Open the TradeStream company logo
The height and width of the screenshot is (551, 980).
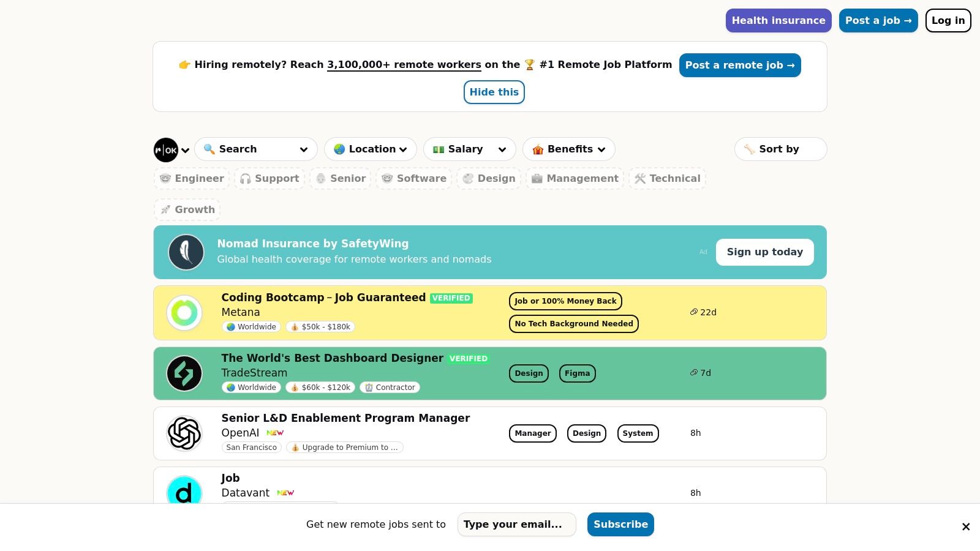[184, 373]
